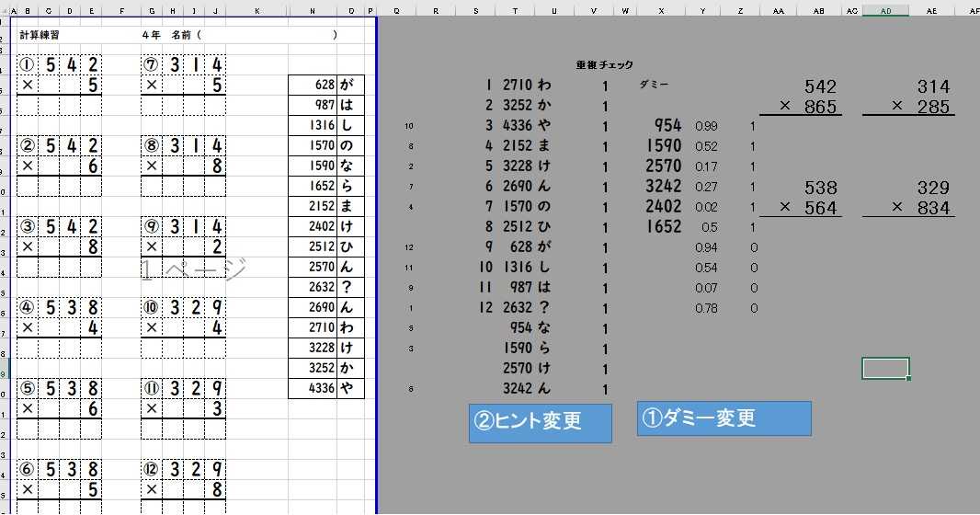The height and width of the screenshot is (515, 980).
Task: Select 628 in the bordered hint table
Action: coord(313,85)
